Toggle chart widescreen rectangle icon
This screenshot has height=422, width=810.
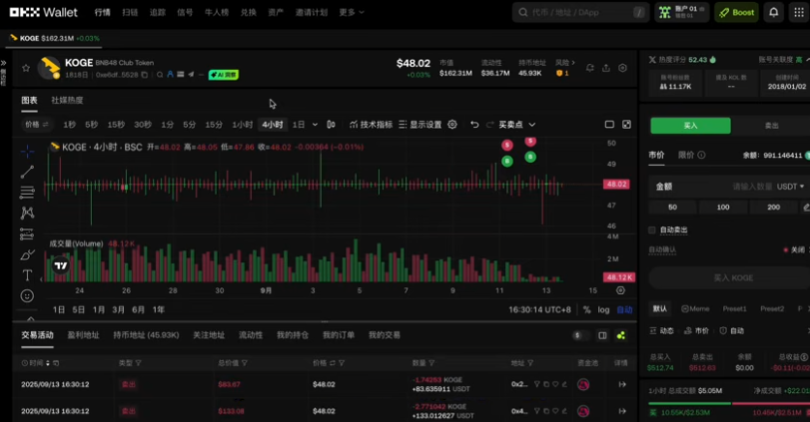(x=610, y=124)
